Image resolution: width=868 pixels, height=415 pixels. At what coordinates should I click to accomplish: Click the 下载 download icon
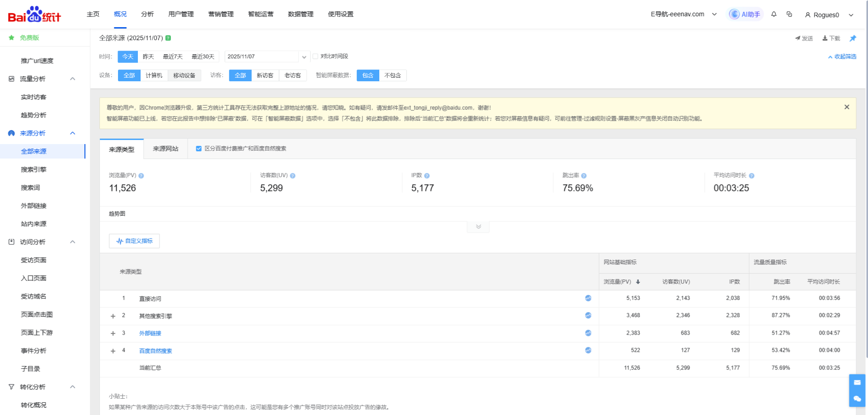[825, 38]
